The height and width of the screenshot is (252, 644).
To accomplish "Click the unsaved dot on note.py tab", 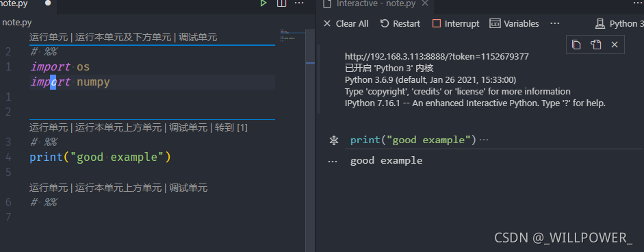I will pyautogui.click(x=48, y=3).
